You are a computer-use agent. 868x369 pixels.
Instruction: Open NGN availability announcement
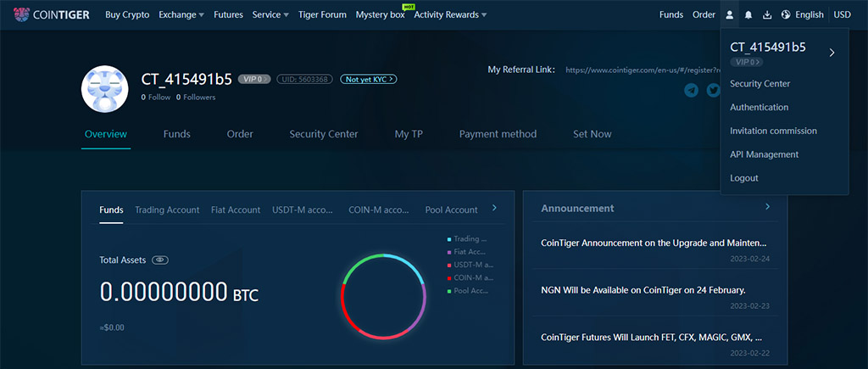(643, 290)
